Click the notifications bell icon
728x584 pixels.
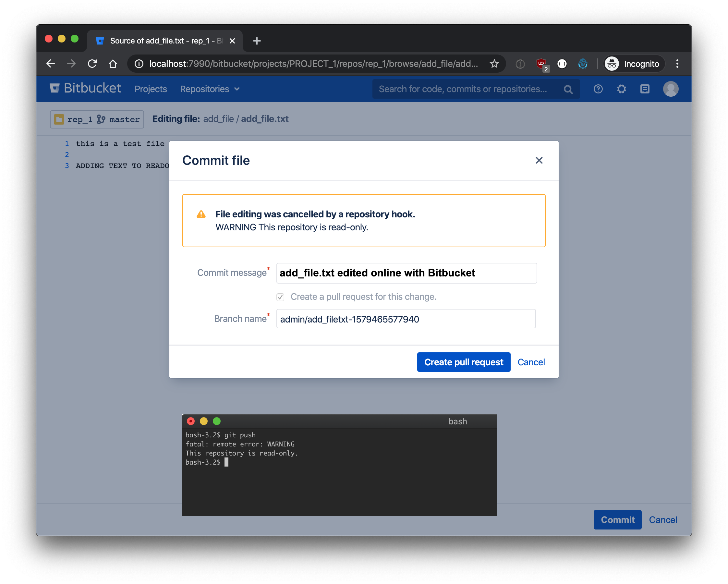tap(645, 90)
